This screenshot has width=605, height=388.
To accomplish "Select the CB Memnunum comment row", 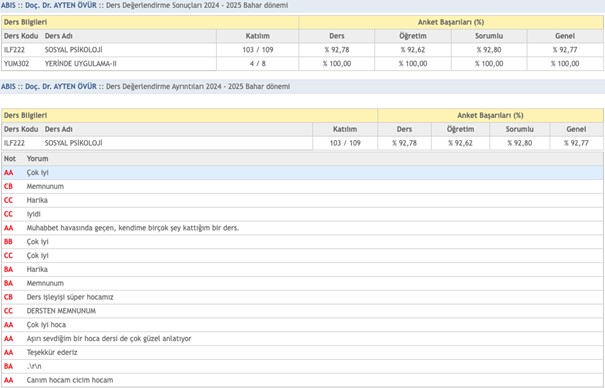I will coord(302,186).
